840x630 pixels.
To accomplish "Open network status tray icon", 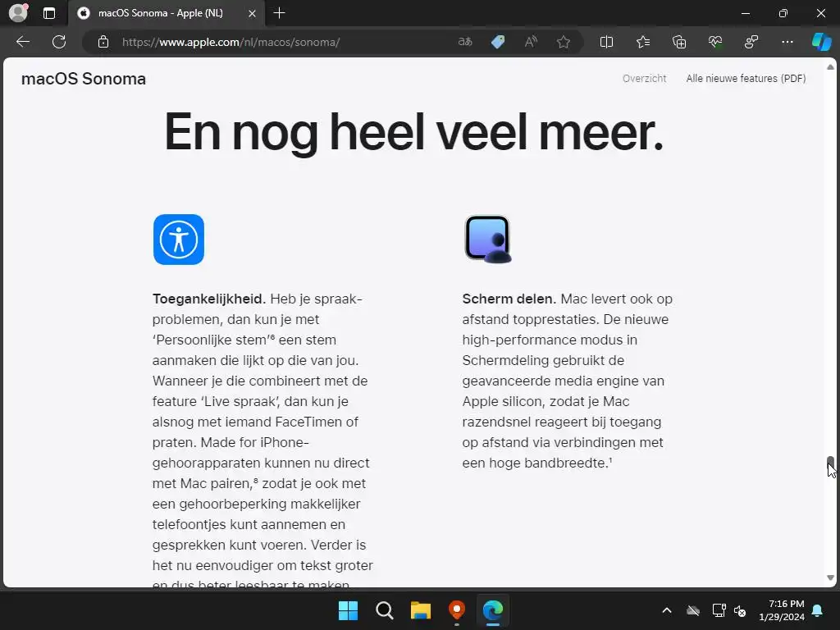I will (719, 610).
